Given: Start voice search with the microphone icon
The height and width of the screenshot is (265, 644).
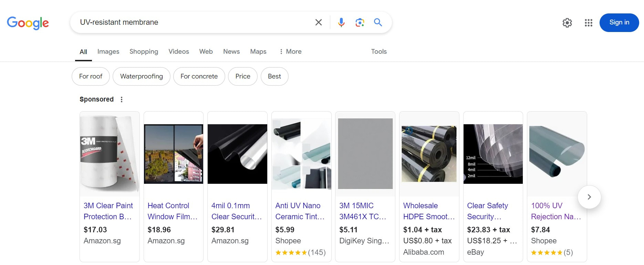Looking at the screenshot, I should click(341, 22).
